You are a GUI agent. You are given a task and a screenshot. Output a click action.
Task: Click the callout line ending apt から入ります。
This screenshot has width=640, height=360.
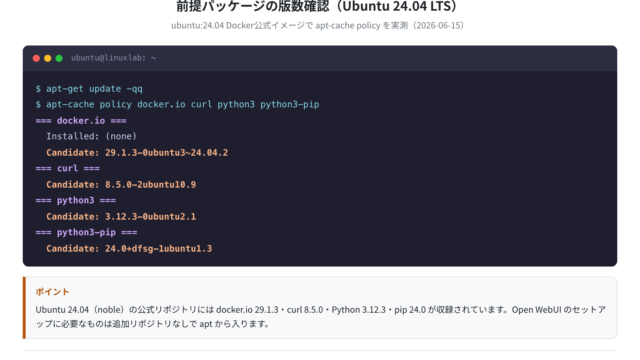click(152, 324)
